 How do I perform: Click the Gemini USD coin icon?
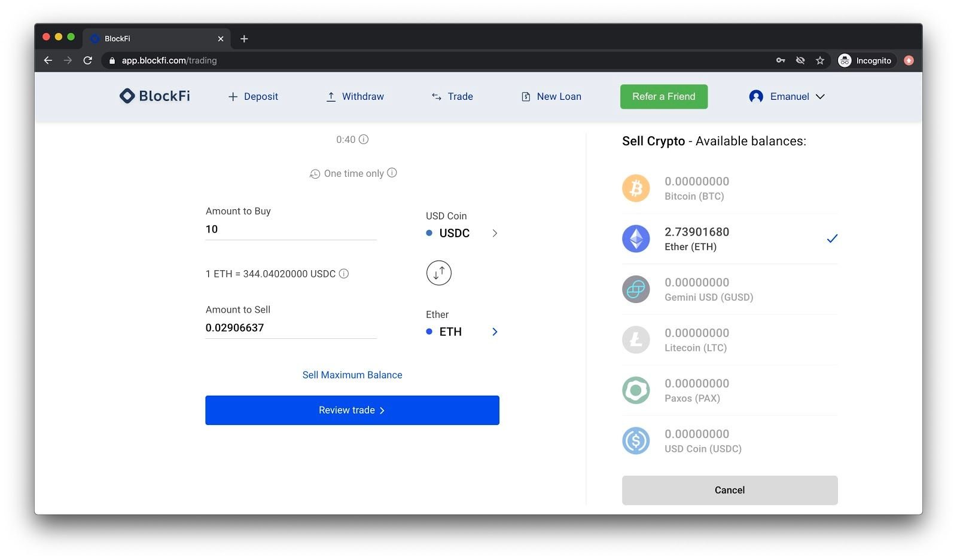636,289
